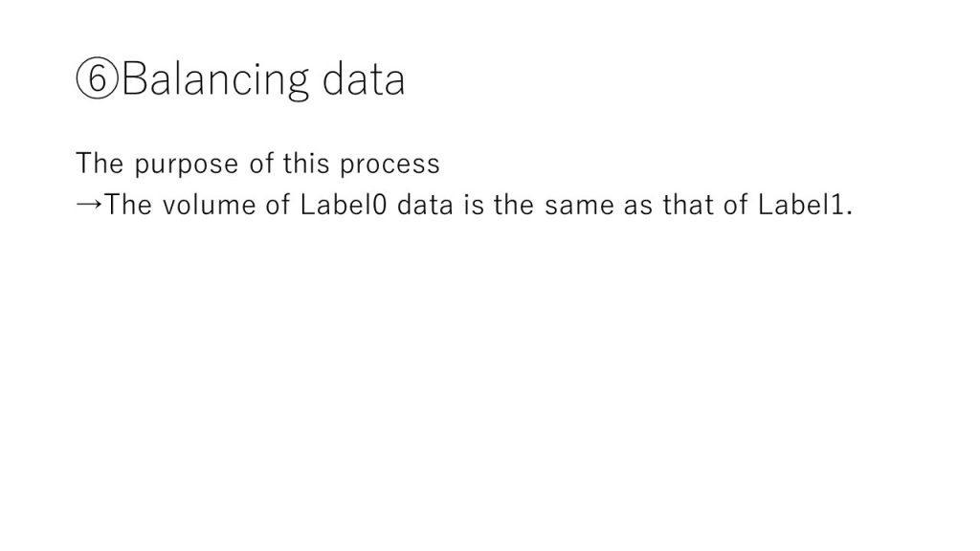
Task: Click the word 'as' in the second line
Action: [638, 207]
